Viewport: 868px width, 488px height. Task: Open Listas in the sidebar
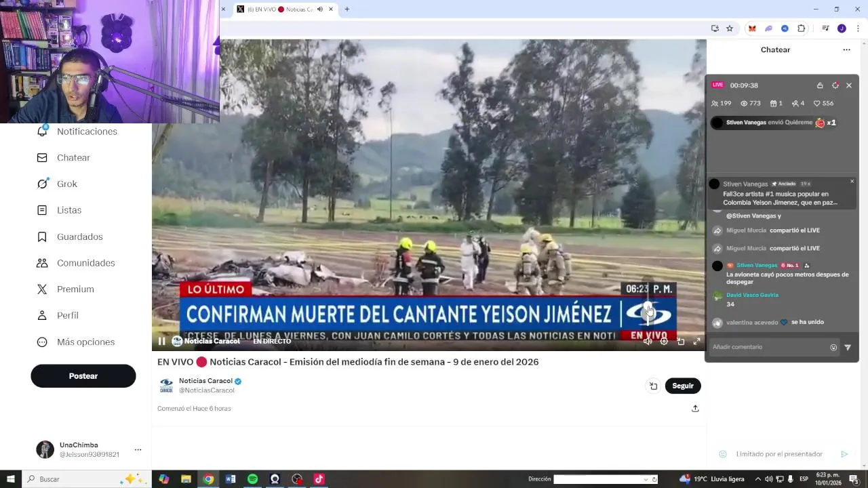(x=59, y=210)
